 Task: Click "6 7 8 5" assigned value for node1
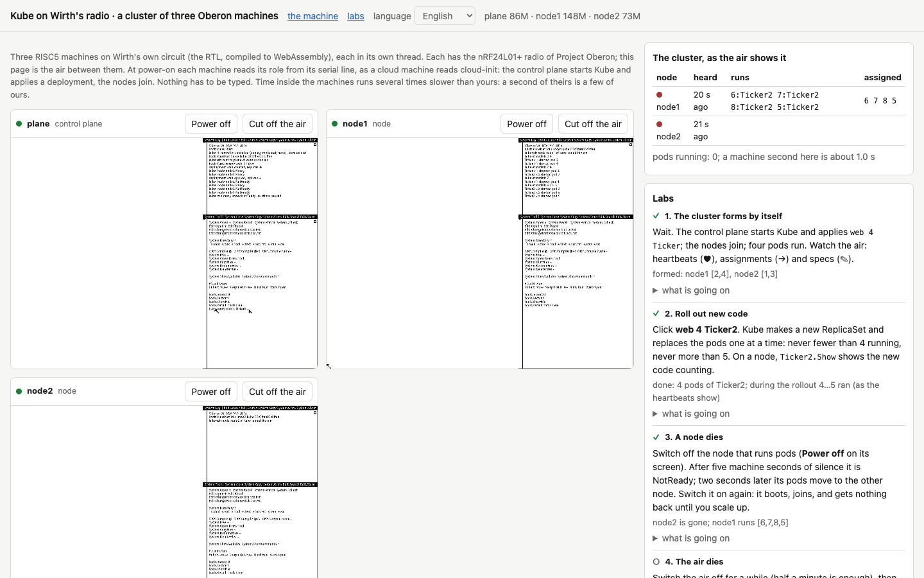pyautogui.click(x=880, y=101)
